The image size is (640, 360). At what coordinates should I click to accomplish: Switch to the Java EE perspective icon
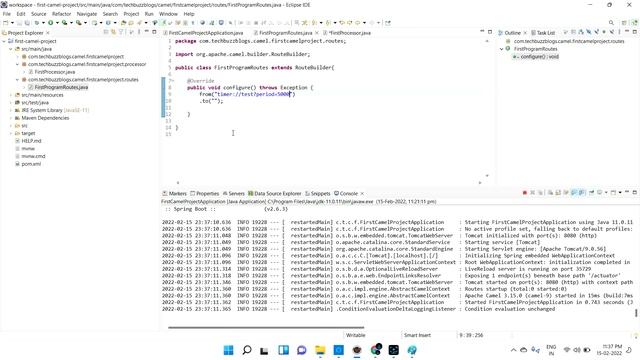[635, 23]
